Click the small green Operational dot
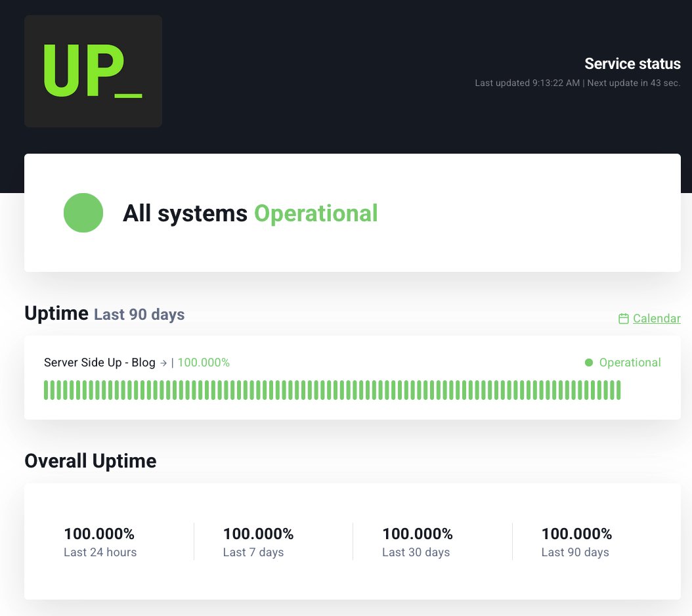The height and width of the screenshot is (616, 692). (589, 363)
